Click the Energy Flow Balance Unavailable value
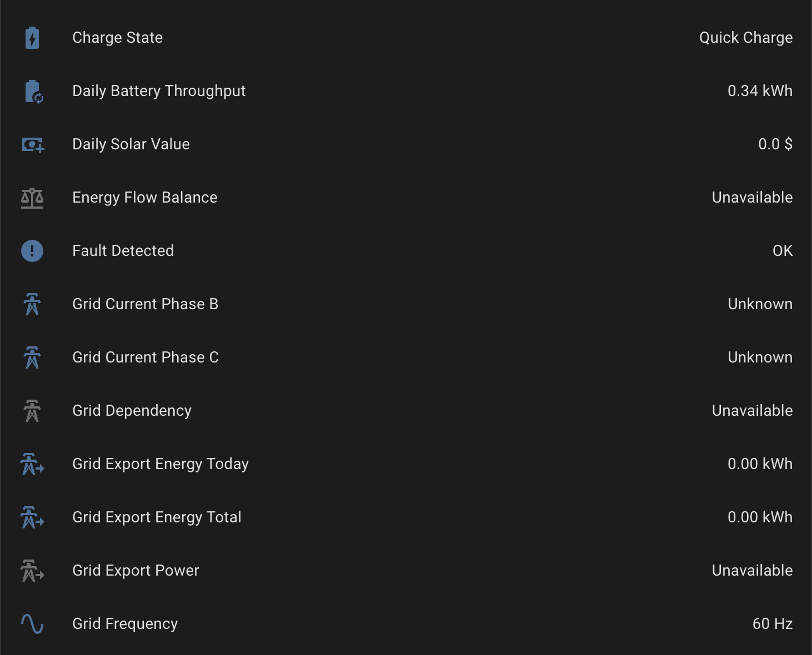The height and width of the screenshot is (655, 812). point(752,198)
